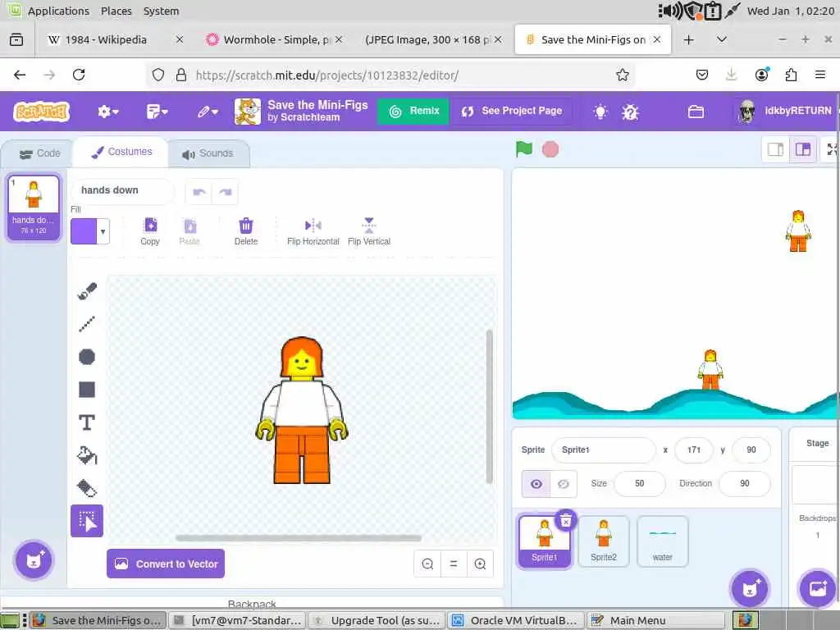
Task: Enter full screen stage mode
Action: [832, 149]
